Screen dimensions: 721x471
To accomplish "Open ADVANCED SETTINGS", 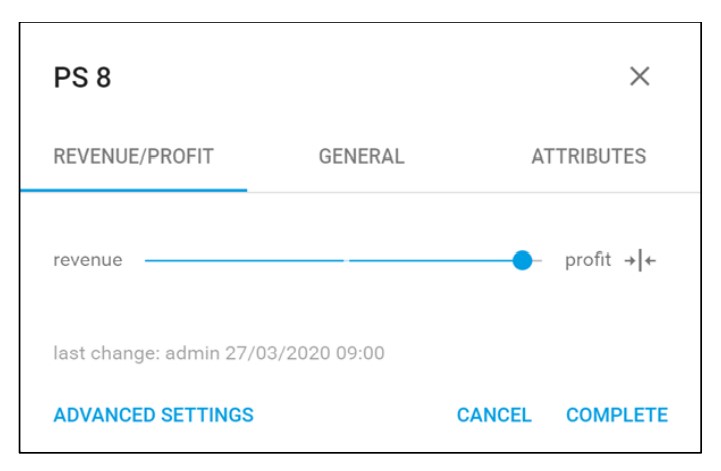I will click(x=154, y=415).
